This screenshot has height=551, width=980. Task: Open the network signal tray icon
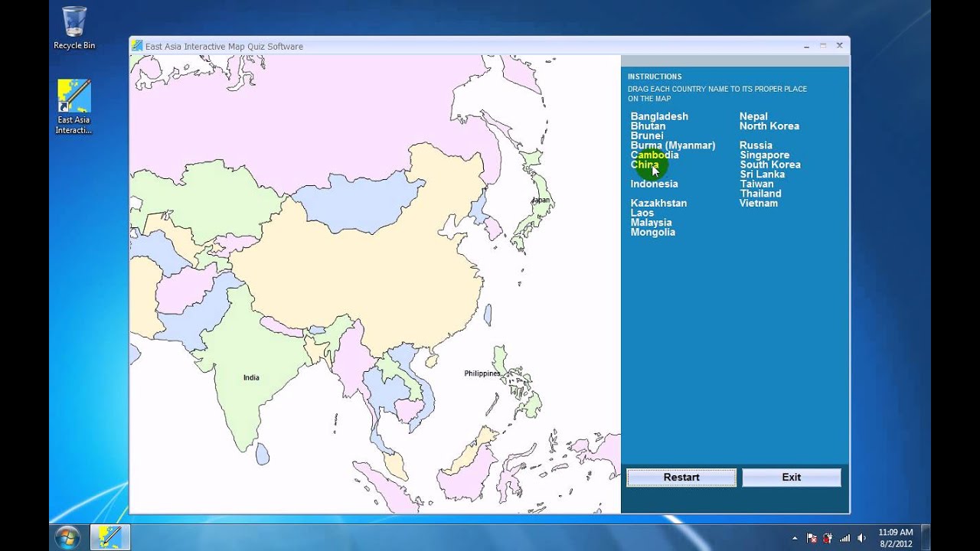[x=845, y=538]
